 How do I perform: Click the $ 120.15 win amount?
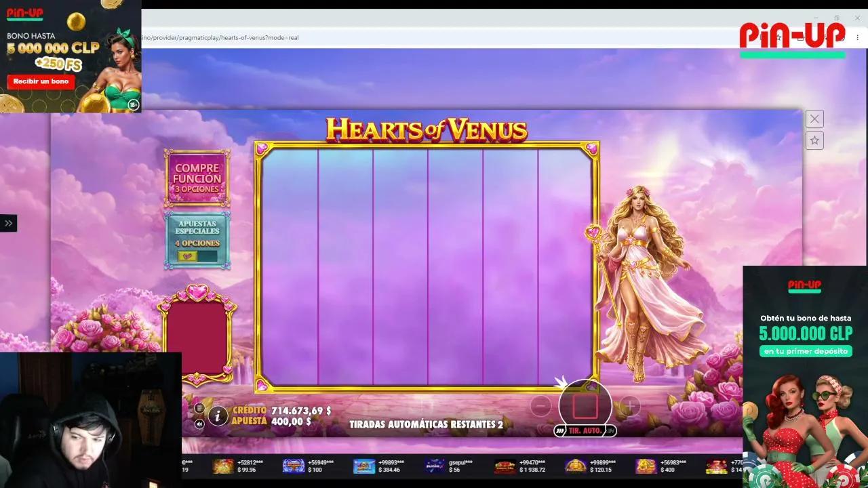601,470
